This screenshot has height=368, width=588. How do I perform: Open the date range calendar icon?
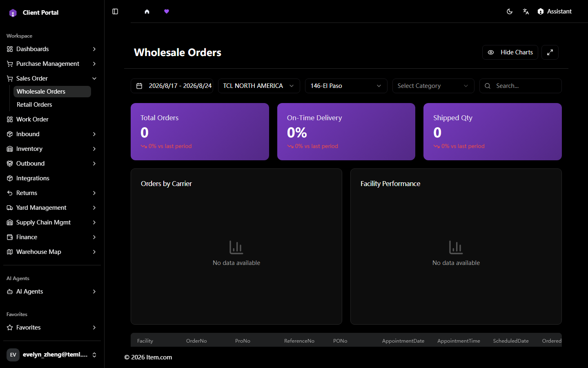click(139, 86)
